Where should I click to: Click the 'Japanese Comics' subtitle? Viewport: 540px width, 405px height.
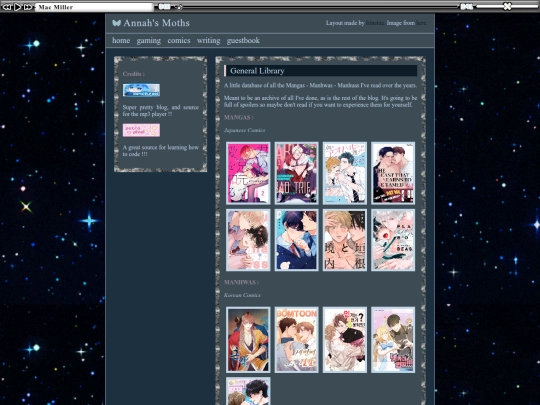tap(245, 130)
